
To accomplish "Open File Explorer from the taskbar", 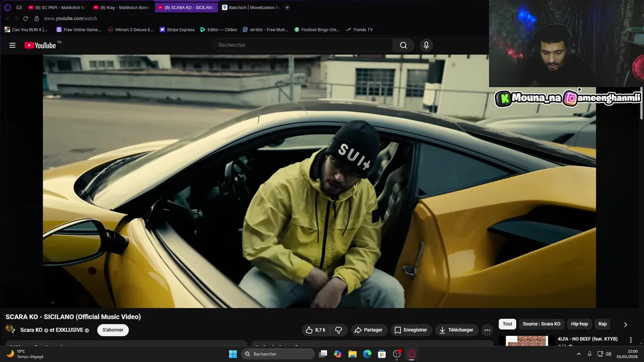I will tap(352, 354).
